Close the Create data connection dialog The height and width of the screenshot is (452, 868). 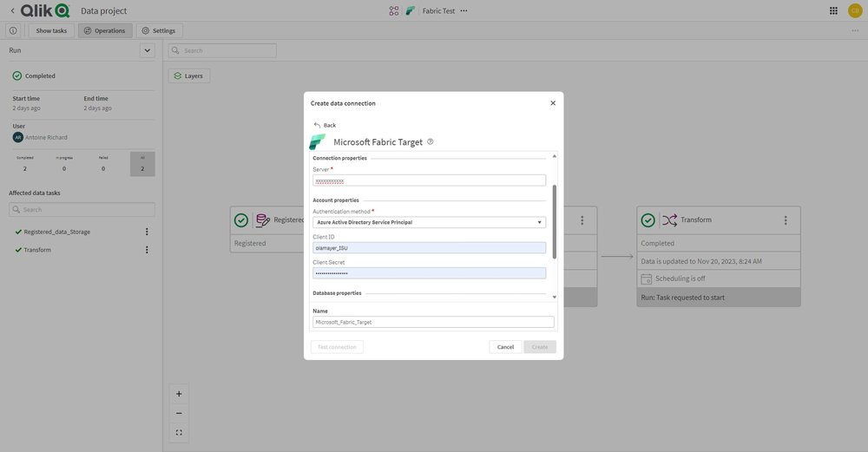pyautogui.click(x=552, y=103)
